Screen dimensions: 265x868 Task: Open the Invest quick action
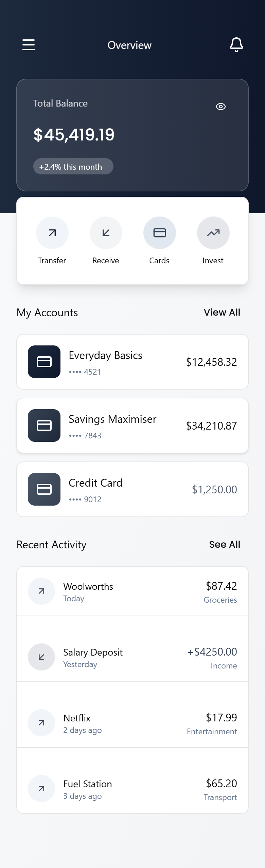tap(213, 233)
